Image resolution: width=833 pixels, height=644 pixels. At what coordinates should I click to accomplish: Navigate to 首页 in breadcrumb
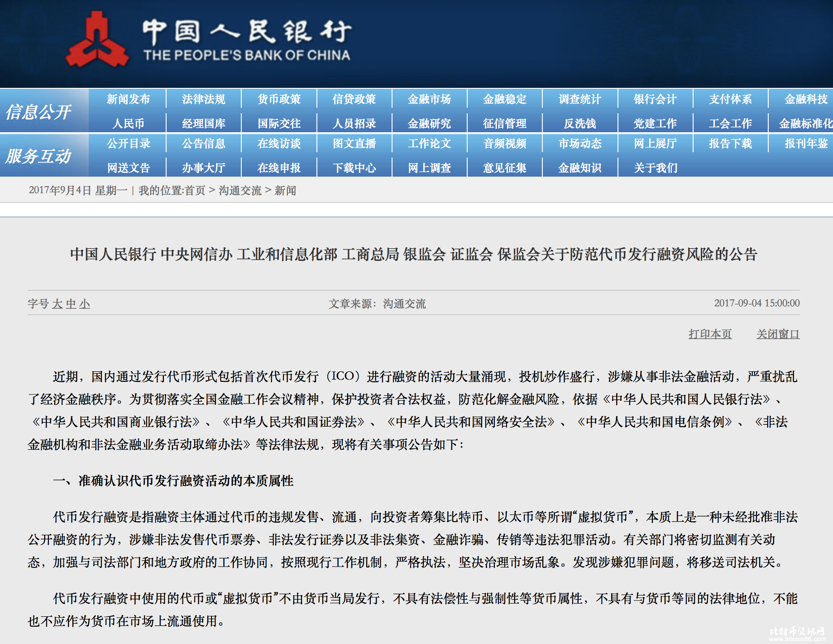pos(195,191)
